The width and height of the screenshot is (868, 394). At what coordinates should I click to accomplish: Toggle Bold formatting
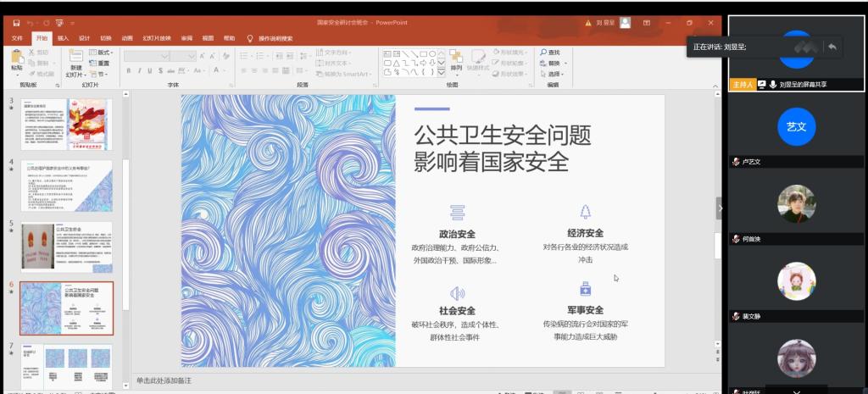(129, 70)
